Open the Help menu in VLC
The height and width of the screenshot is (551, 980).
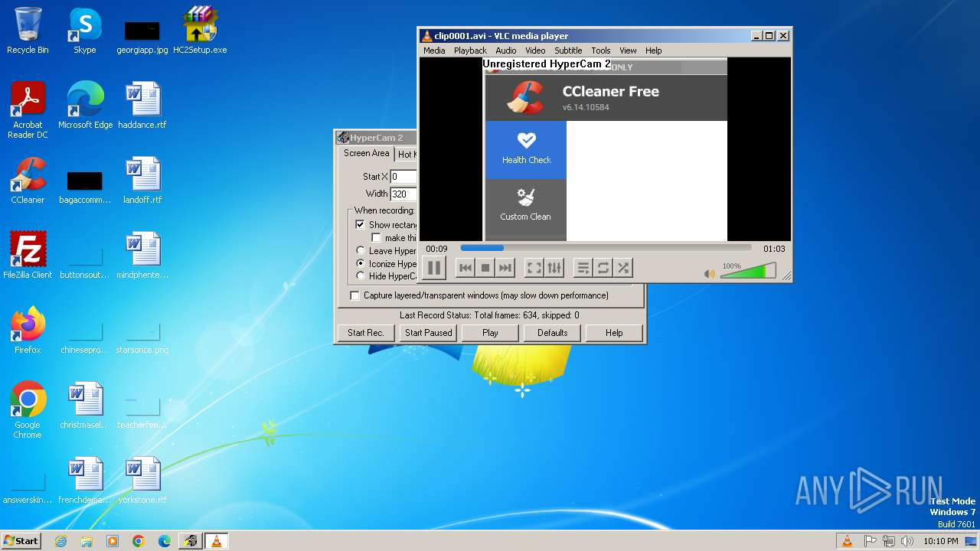pos(653,51)
